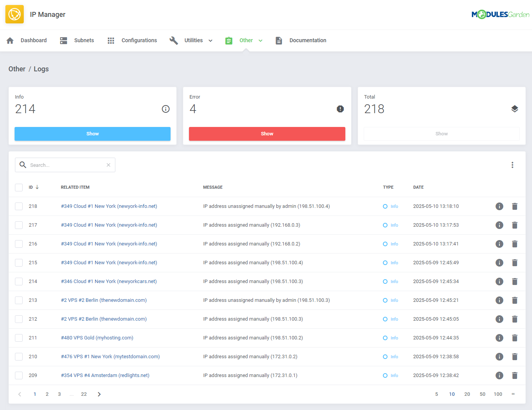Click the Utilities wrench icon
The height and width of the screenshot is (410, 532).
tap(174, 40)
